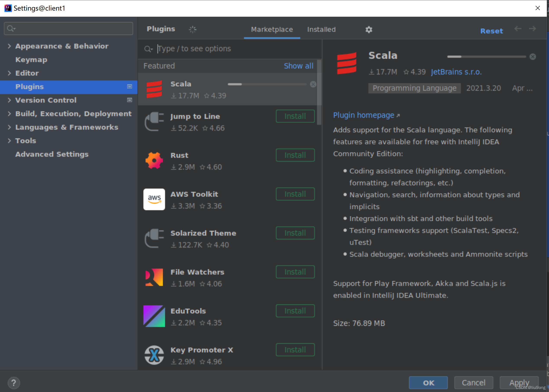Click the Key Promoter X icon
This screenshot has width=549, height=392.
pyautogui.click(x=154, y=355)
